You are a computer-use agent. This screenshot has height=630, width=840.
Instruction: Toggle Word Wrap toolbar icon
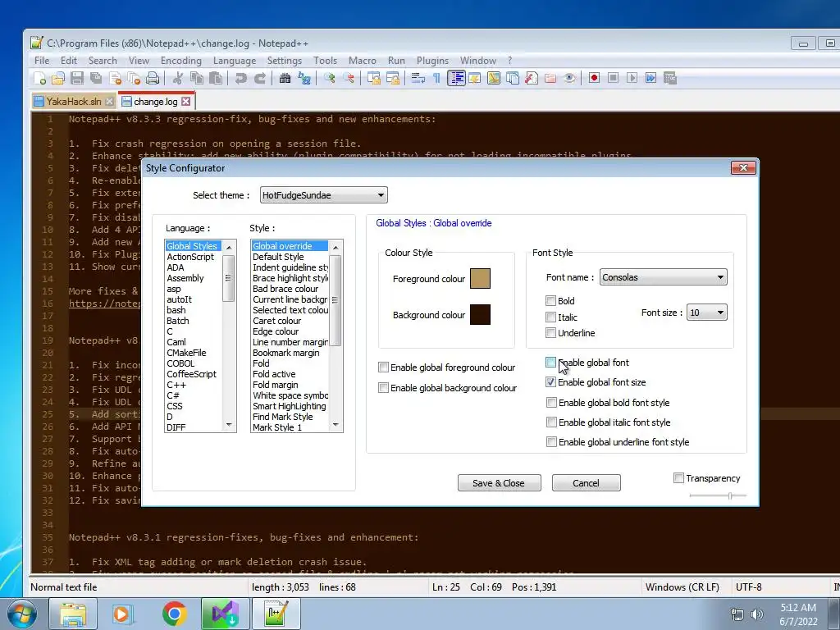click(x=418, y=78)
